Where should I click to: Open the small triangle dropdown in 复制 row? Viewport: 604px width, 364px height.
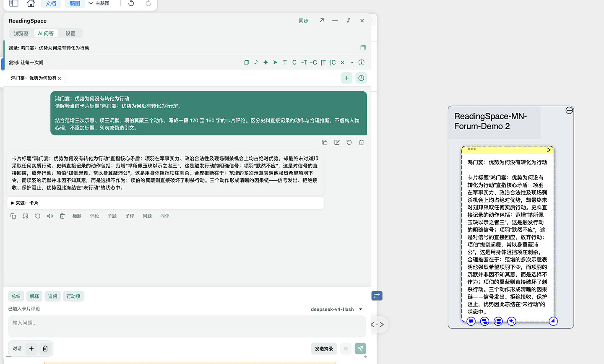click(x=352, y=63)
